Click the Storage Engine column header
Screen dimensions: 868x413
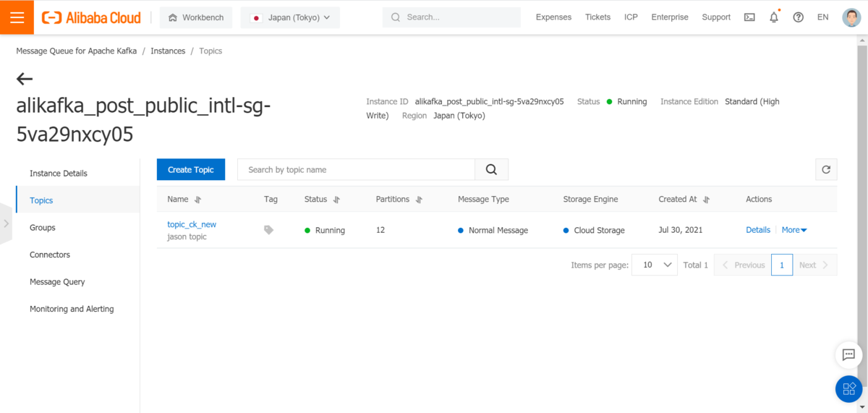[x=590, y=200]
